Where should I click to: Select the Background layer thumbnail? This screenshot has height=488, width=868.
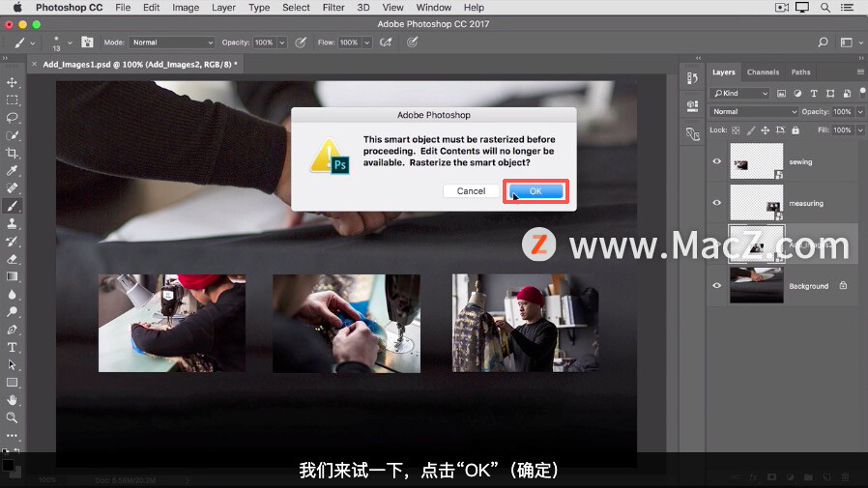(756, 285)
